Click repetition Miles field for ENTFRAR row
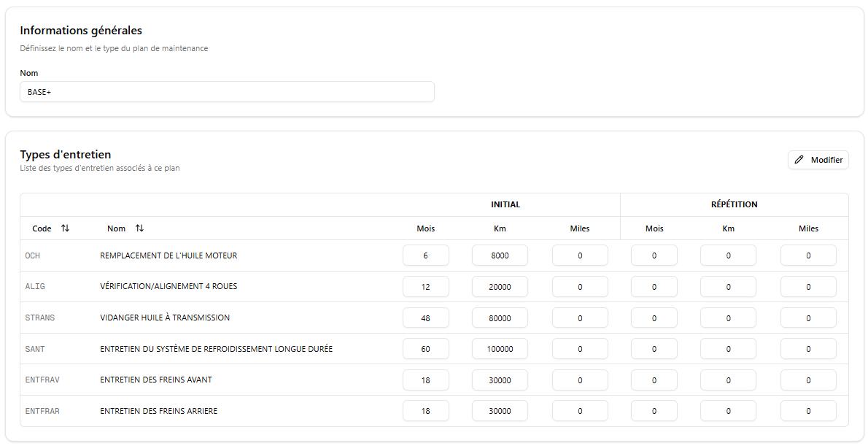 (x=807, y=411)
